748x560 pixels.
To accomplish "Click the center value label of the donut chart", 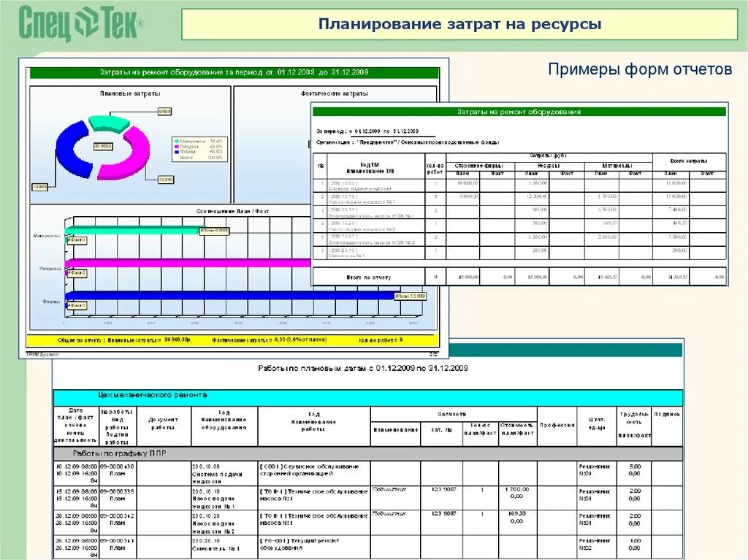I will pos(103,146).
